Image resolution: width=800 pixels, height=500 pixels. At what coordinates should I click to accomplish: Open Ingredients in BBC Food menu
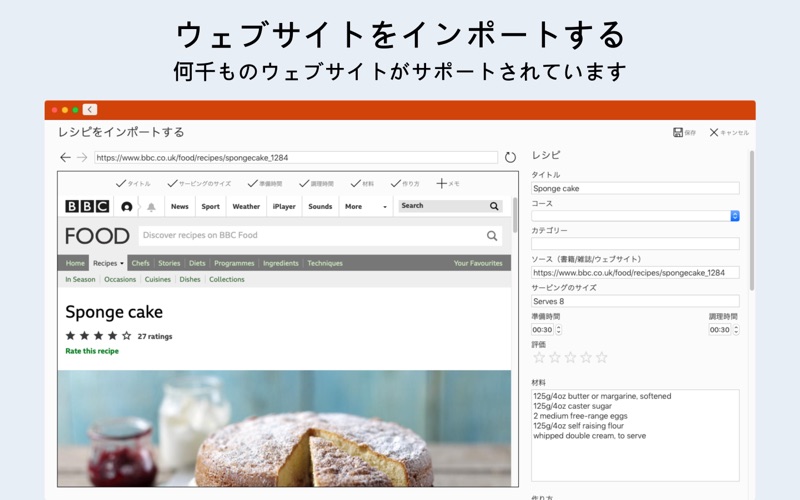pyautogui.click(x=281, y=263)
